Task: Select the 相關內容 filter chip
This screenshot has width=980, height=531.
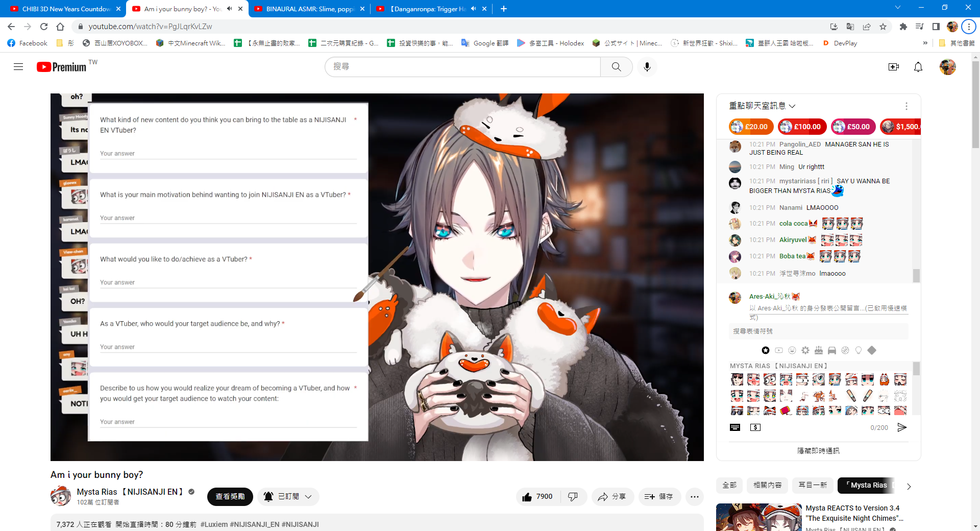Action: pyautogui.click(x=767, y=485)
